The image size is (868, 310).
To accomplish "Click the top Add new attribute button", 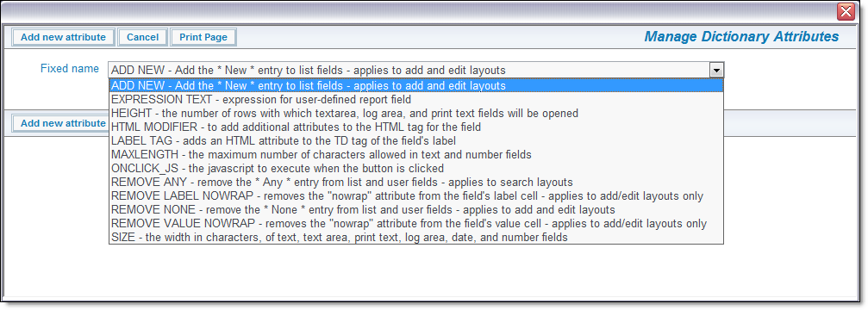I will 63,38.
